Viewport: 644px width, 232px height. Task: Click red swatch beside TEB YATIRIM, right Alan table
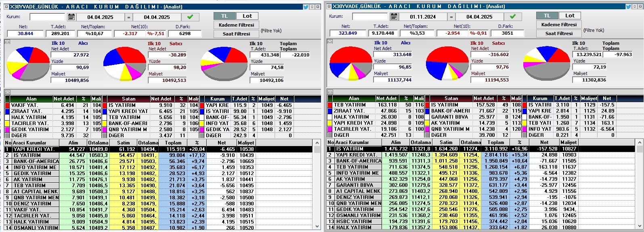[x=330, y=105]
